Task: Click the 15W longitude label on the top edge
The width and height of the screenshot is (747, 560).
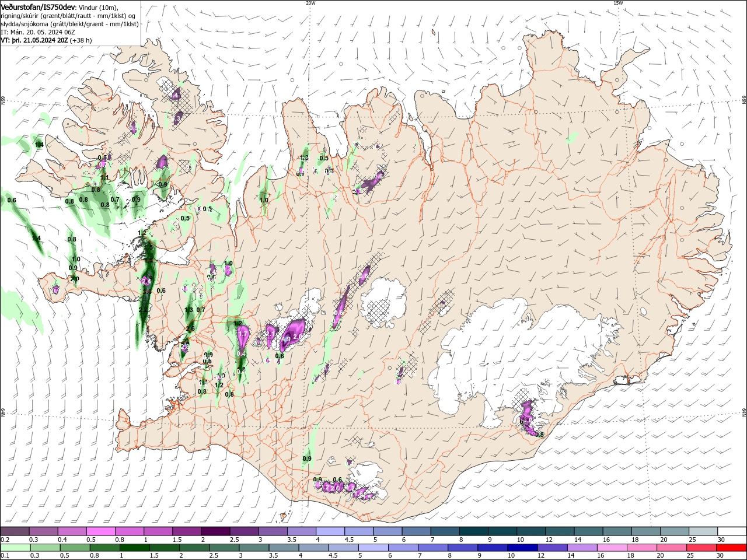Action: [618, 3]
